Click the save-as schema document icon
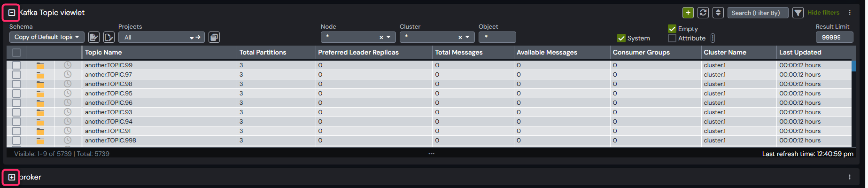This screenshot has width=868, height=188. tap(109, 37)
